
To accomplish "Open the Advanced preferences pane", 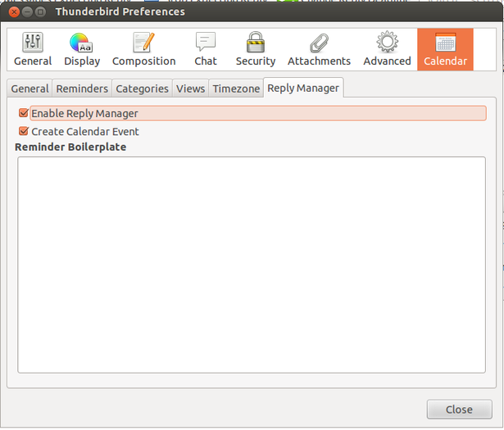I will tap(387, 49).
